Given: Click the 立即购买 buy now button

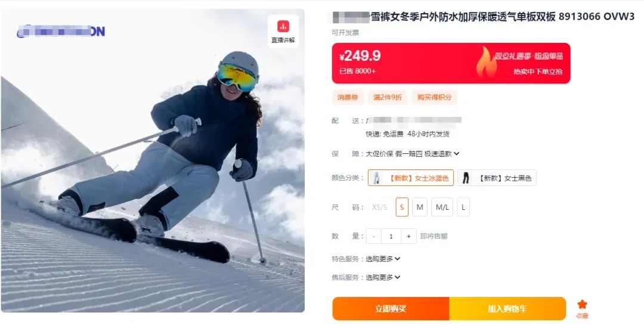Looking at the screenshot, I should tap(391, 309).
